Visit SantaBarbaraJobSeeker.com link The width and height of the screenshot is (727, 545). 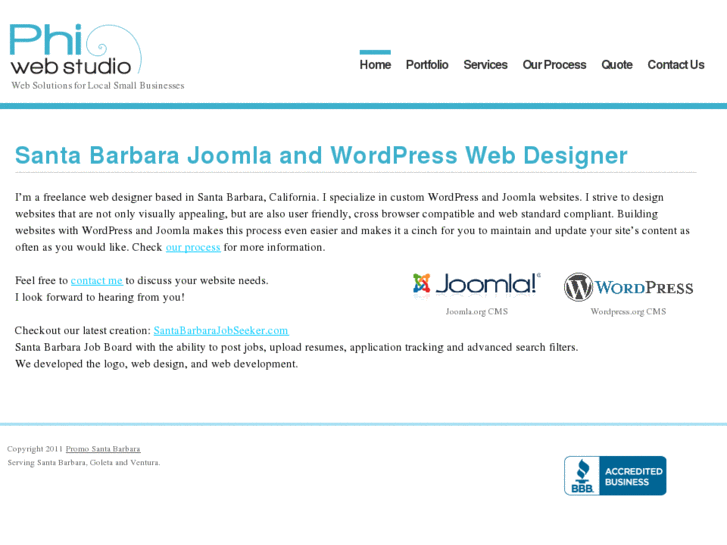221,330
